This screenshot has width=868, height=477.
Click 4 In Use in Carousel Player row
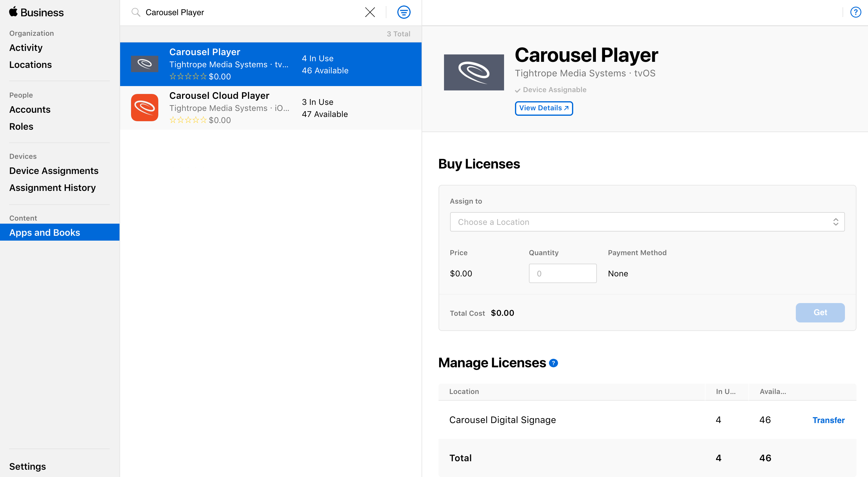pos(318,58)
